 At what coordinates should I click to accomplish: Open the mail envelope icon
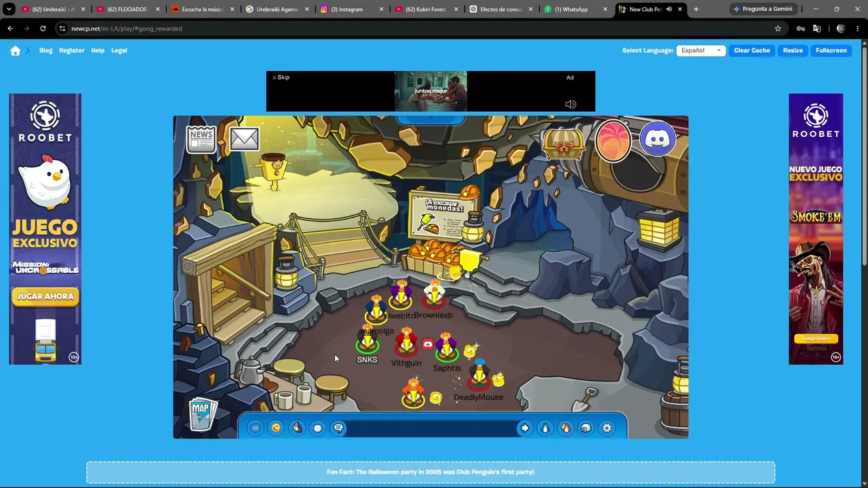tap(244, 139)
